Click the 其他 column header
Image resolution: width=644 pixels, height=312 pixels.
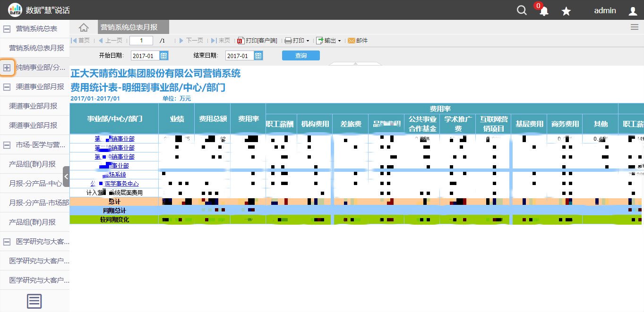600,124
